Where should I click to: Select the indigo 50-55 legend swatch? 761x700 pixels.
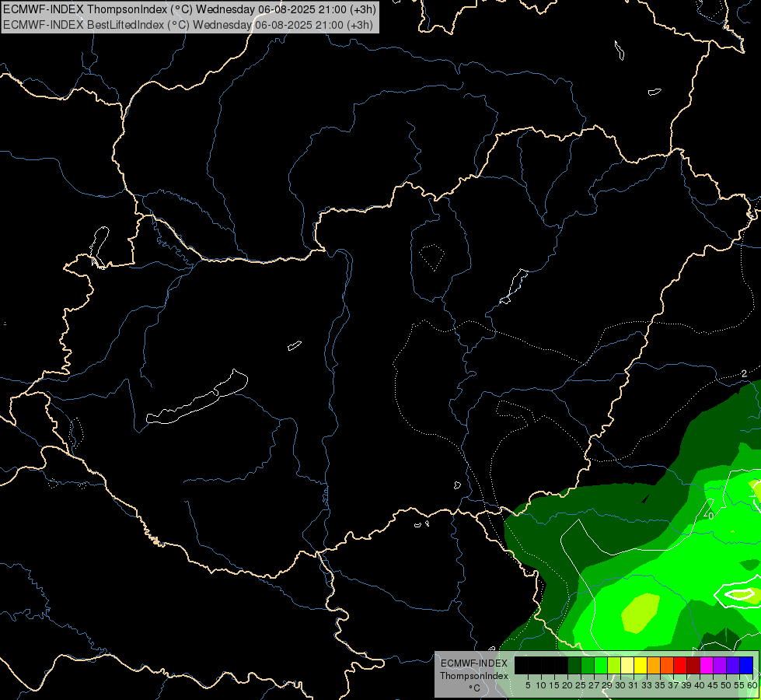(733, 665)
